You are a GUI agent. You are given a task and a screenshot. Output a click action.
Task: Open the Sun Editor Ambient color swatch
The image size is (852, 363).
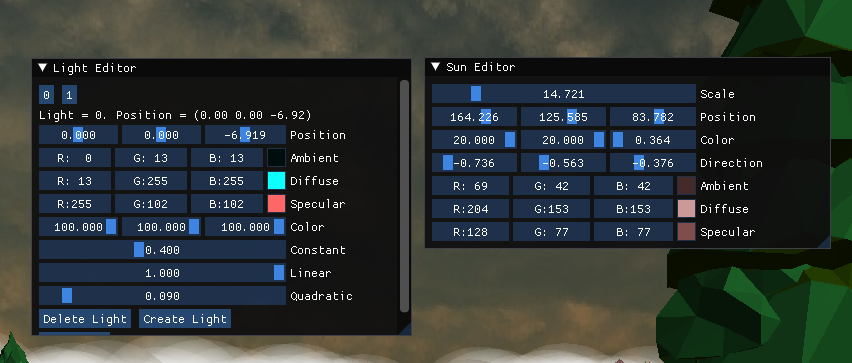point(686,186)
